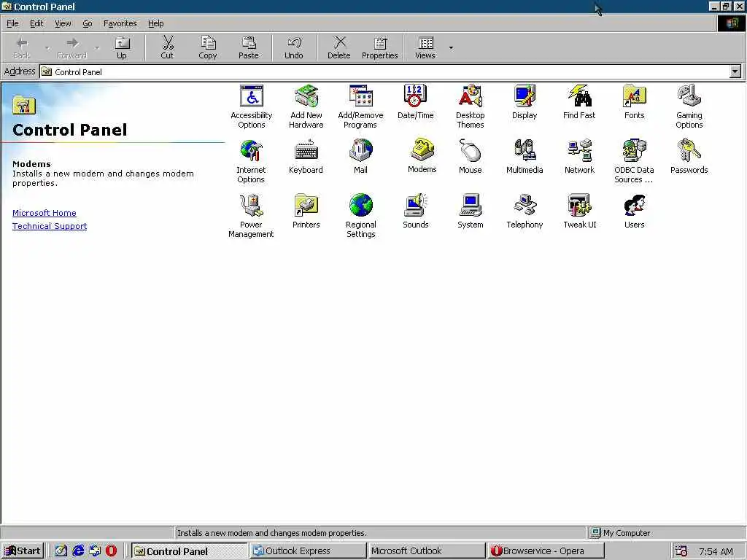The height and width of the screenshot is (560, 747).
Task: Launch Opera from Quick Launch
Action: tap(111, 551)
